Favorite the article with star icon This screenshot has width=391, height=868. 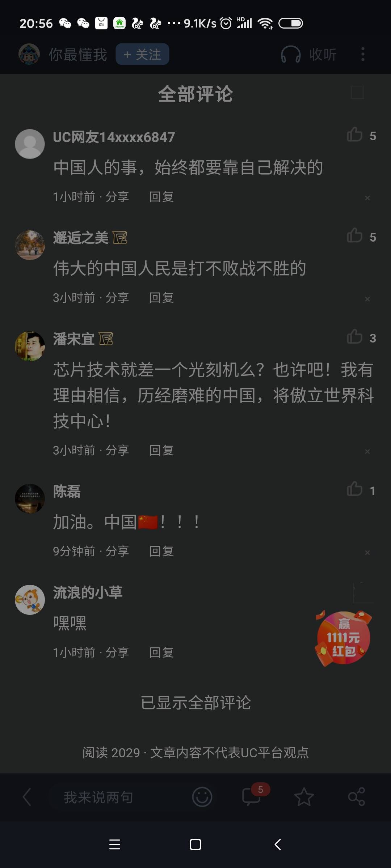tap(304, 797)
